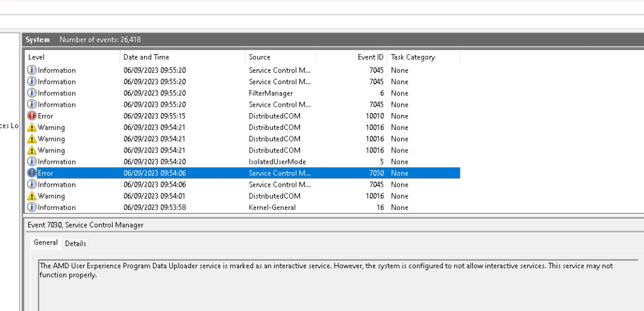Click the 06/09/2023 09:53:58 timestamp

(x=155, y=207)
